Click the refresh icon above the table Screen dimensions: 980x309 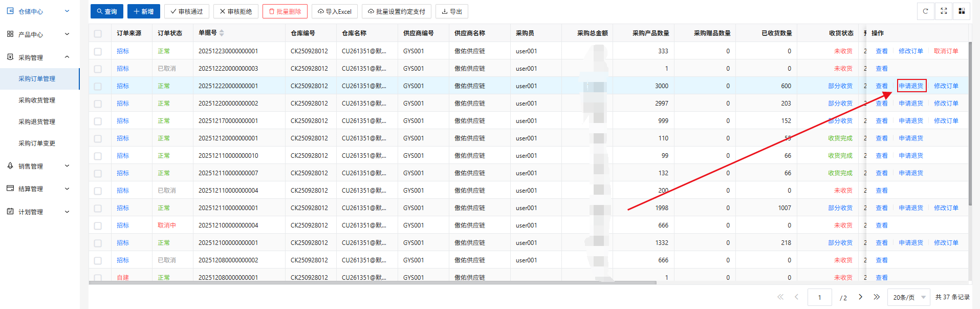[925, 11]
